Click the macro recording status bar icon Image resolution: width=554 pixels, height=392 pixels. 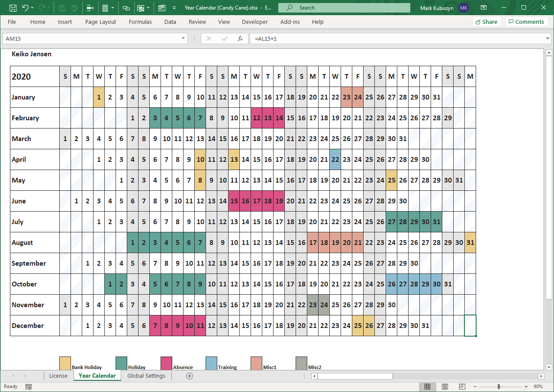[29, 386]
